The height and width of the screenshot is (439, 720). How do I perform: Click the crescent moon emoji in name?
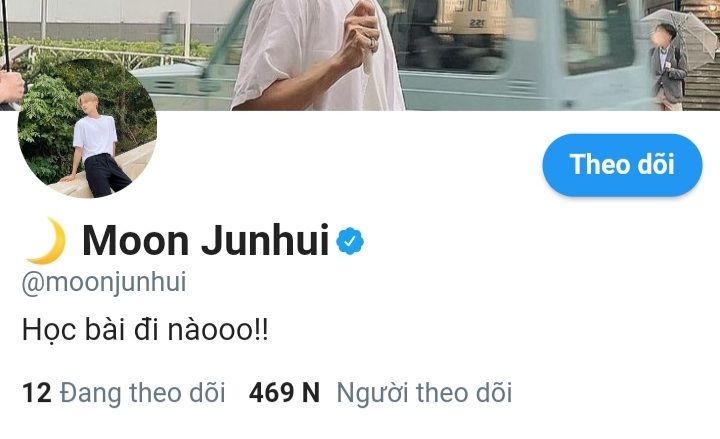[46, 241]
